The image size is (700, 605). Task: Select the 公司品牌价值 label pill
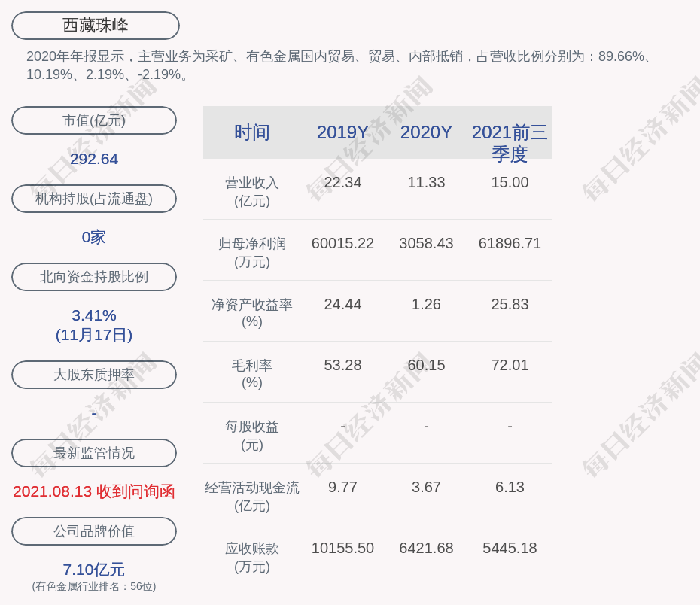(x=94, y=531)
